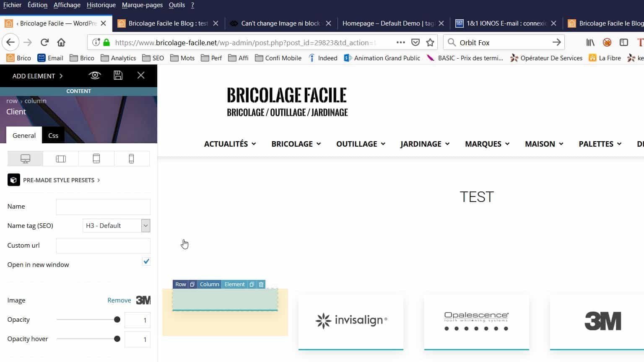This screenshot has height=362, width=644.
Task: Bookmark this page with star icon
Action: 430,42
